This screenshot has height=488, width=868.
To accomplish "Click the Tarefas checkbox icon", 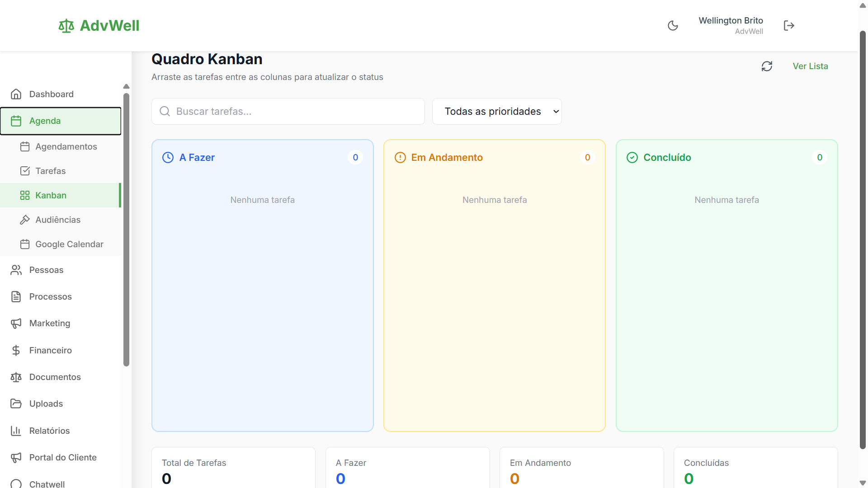I will point(25,171).
